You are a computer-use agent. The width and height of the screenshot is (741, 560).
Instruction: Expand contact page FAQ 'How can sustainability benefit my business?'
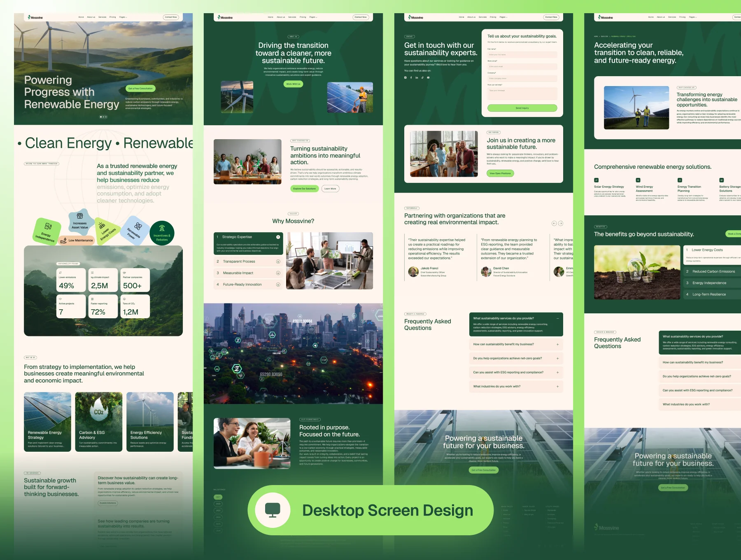pos(558,344)
